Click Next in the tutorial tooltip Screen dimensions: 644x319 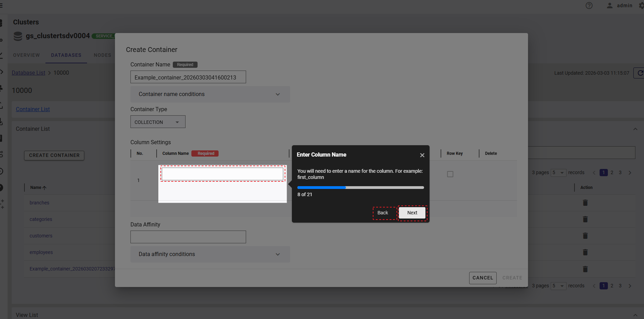412,213
